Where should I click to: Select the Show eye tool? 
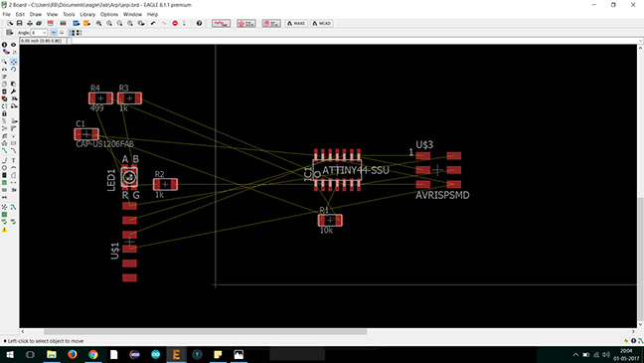tap(14, 45)
